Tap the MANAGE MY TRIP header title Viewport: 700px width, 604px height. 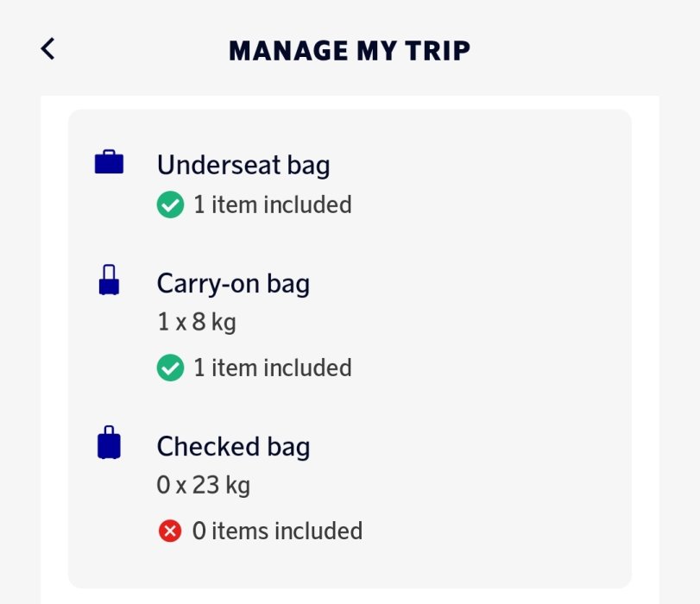[x=350, y=50]
